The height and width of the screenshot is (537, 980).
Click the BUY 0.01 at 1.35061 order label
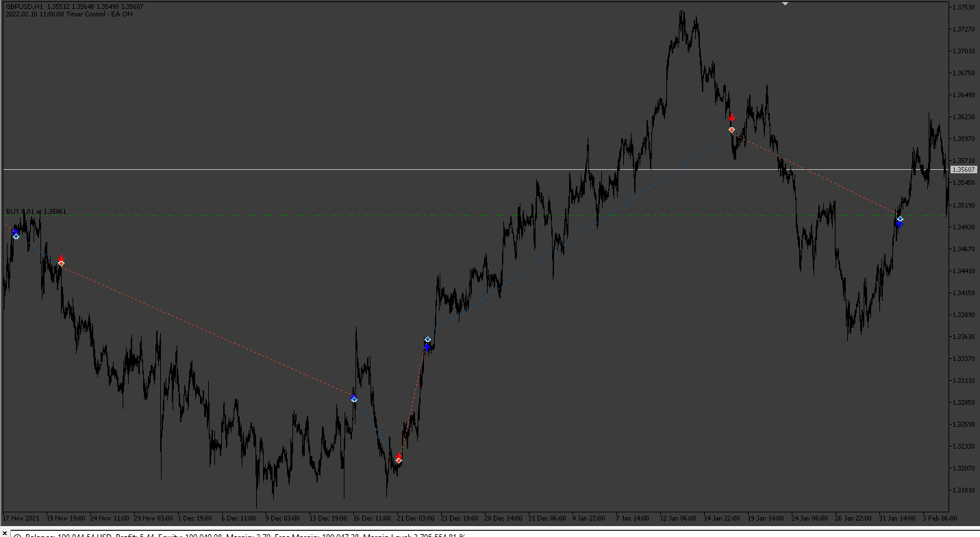pos(36,212)
